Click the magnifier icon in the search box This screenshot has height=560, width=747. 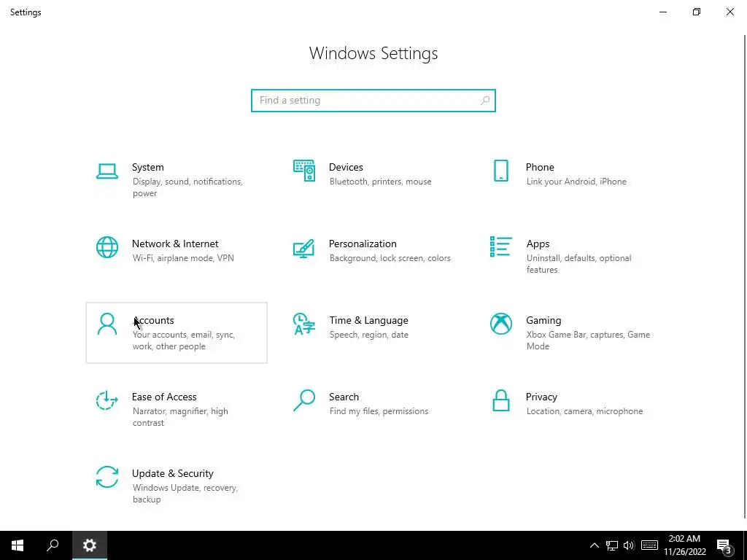point(485,101)
